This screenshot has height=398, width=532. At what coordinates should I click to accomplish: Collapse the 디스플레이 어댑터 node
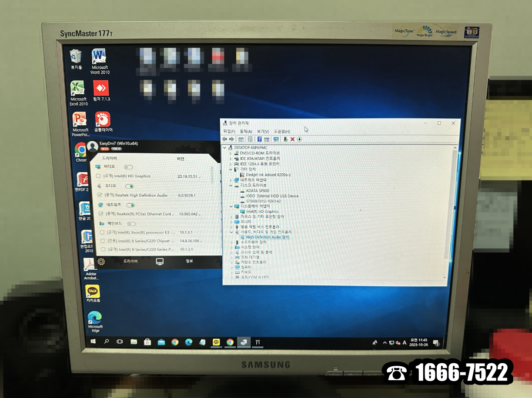point(231,206)
